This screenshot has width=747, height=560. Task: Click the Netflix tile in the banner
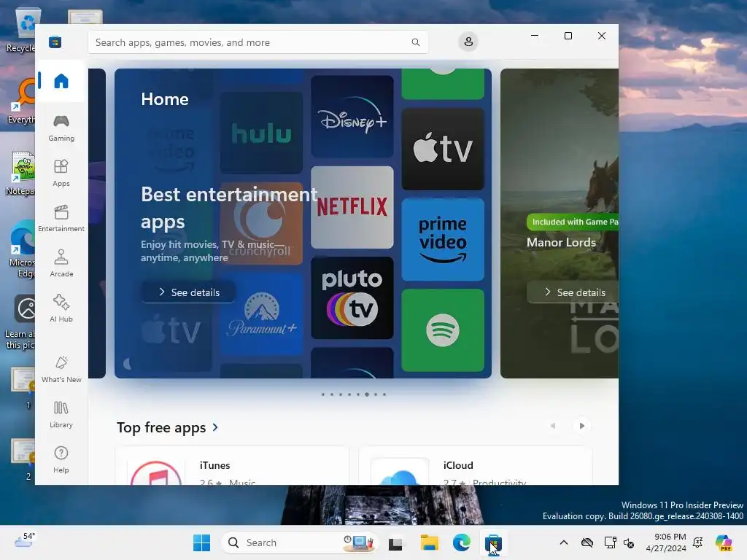352,207
